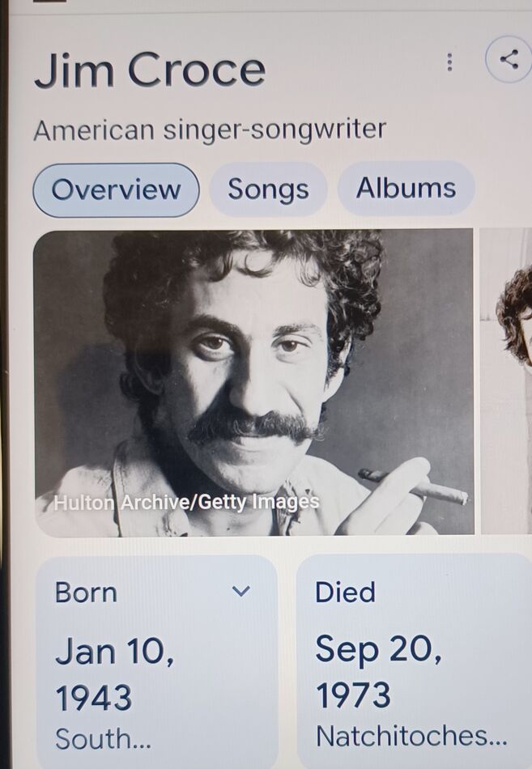
Task: Tap the Sep 20, 1973 death date
Action: (378, 672)
